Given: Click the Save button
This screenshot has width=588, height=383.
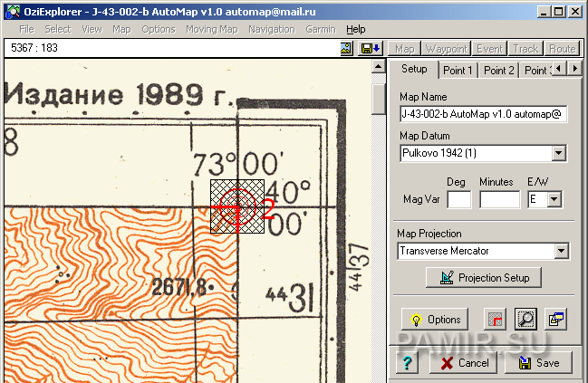Looking at the screenshot, I should click(538, 362).
